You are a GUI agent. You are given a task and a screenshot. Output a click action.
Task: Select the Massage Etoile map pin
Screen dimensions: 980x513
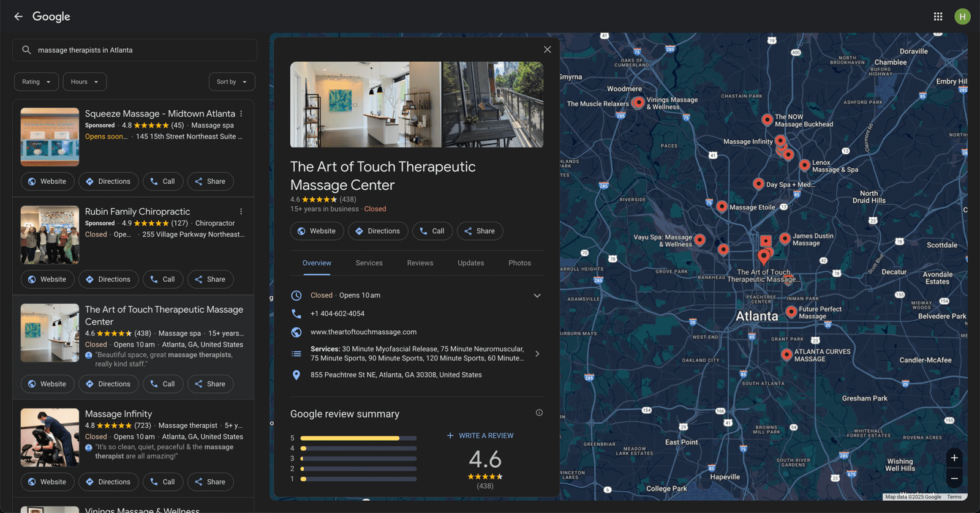(x=722, y=206)
